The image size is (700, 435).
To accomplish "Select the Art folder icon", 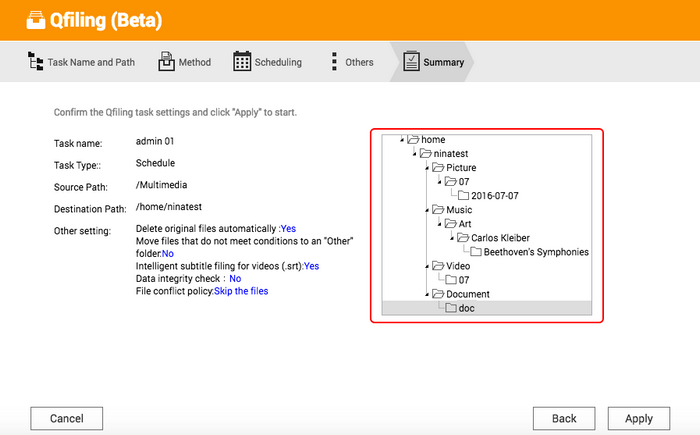I will click(450, 224).
